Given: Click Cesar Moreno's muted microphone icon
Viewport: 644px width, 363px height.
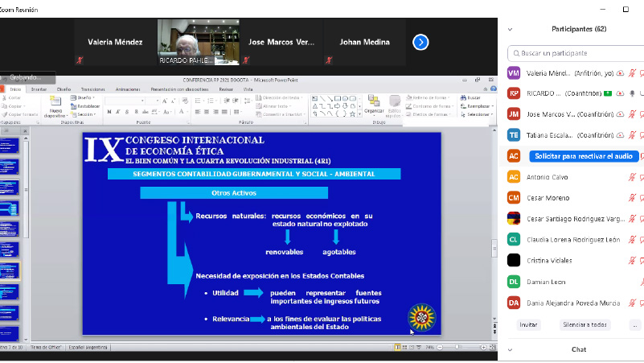Looking at the screenshot, I should pos(633,198).
